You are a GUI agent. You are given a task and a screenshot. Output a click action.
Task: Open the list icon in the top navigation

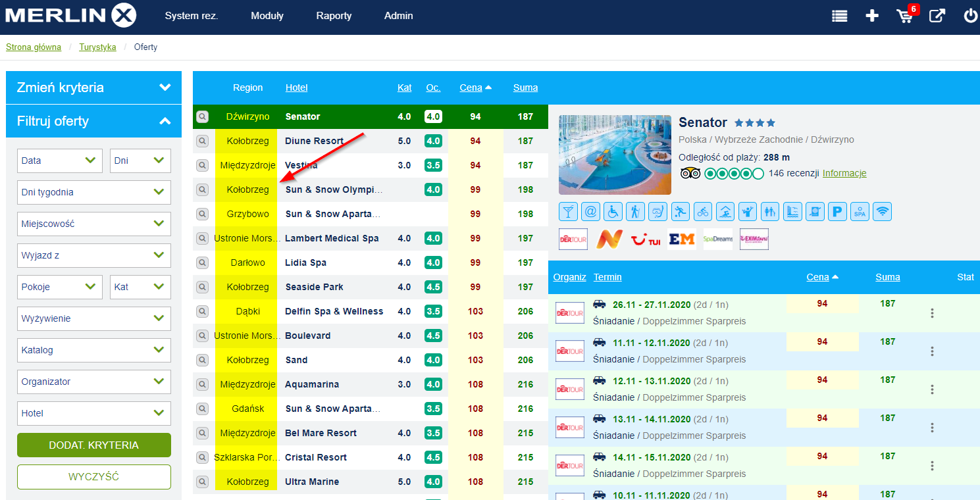pos(839,15)
